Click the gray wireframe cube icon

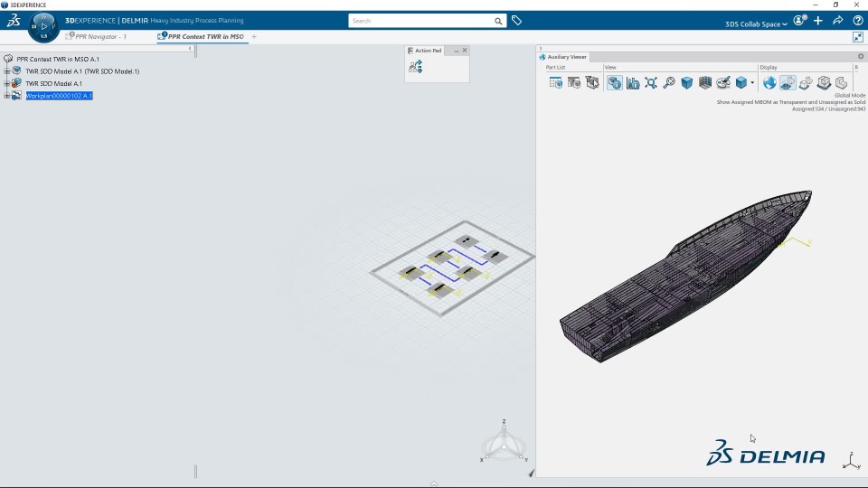705,83
